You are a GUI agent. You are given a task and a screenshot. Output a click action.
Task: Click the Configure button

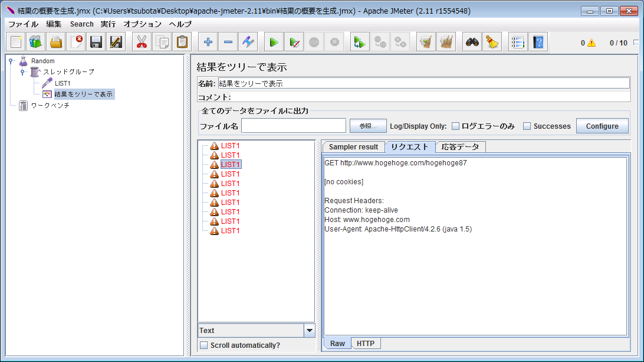[602, 126]
